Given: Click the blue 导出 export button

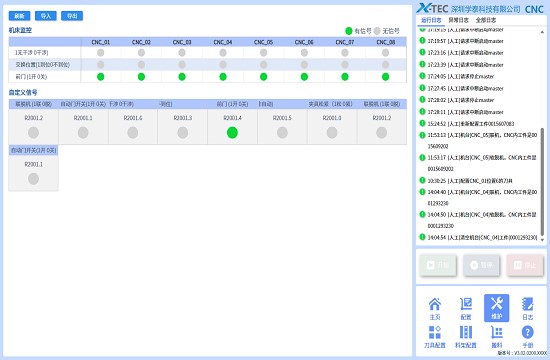Looking at the screenshot, I should pyautogui.click(x=72, y=16).
